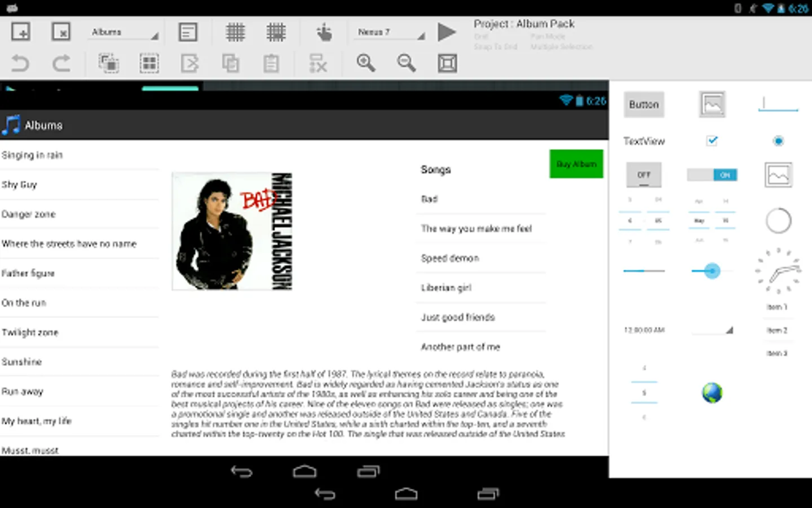Select the Button widget in palette
Screen dimensions: 812x508
[644, 104]
